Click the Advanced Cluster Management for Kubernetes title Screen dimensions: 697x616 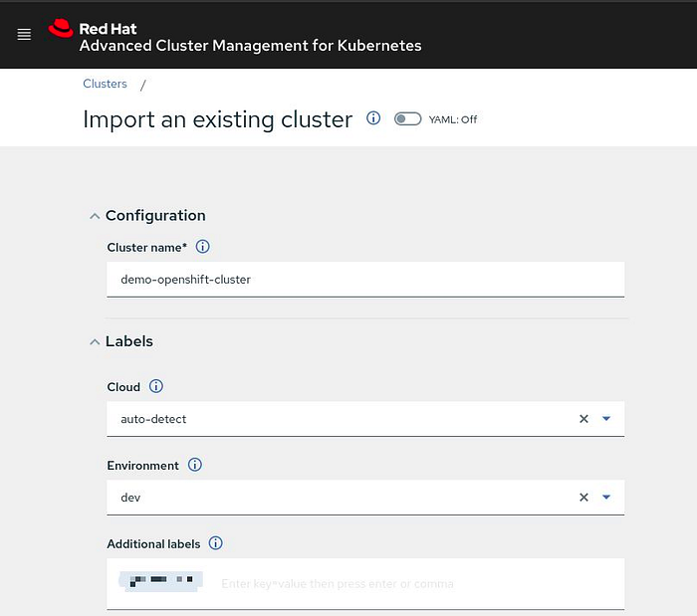click(x=250, y=46)
